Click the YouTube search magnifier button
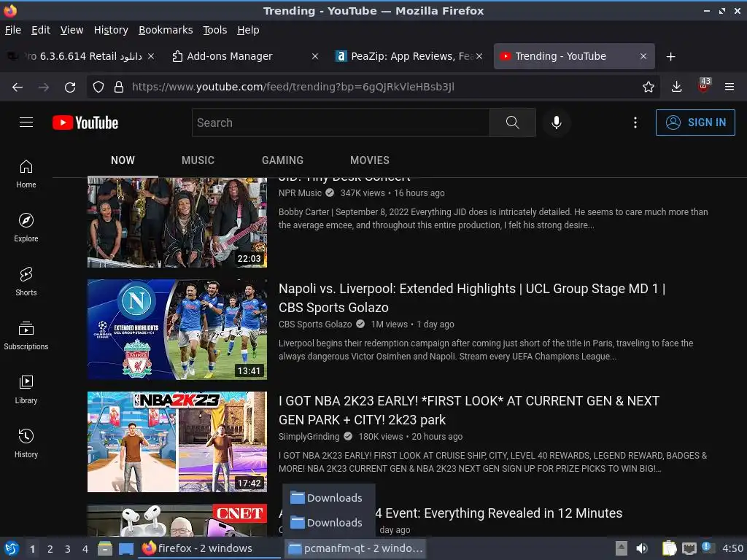The height and width of the screenshot is (560, 747). tap(513, 122)
